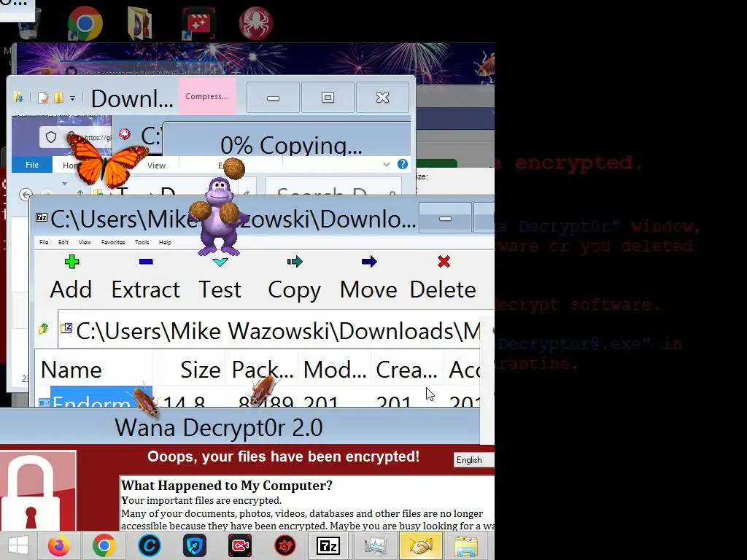Image resolution: width=747 pixels, height=560 pixels.
Task: Open the English language dropdown in Wana Decrypt0r
Action: (x=473, y=460)
